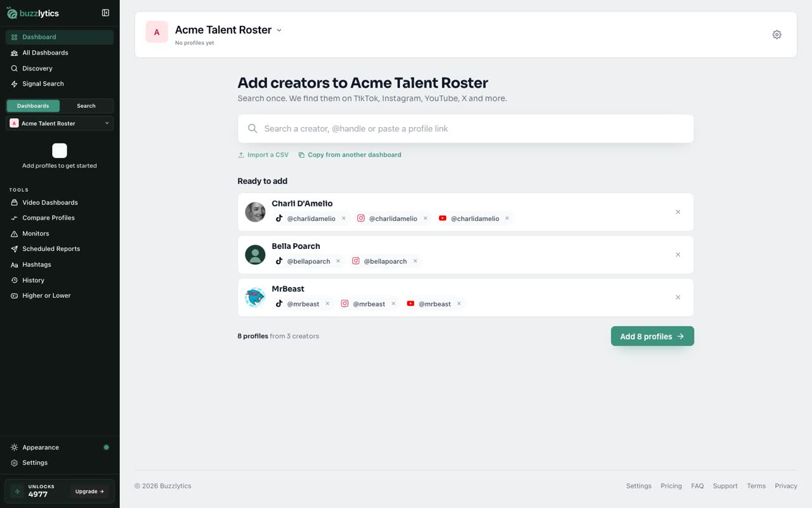Remove @mrbeast TikTok handle
Viewport: 812px width, 508px height.
point(327,304)
